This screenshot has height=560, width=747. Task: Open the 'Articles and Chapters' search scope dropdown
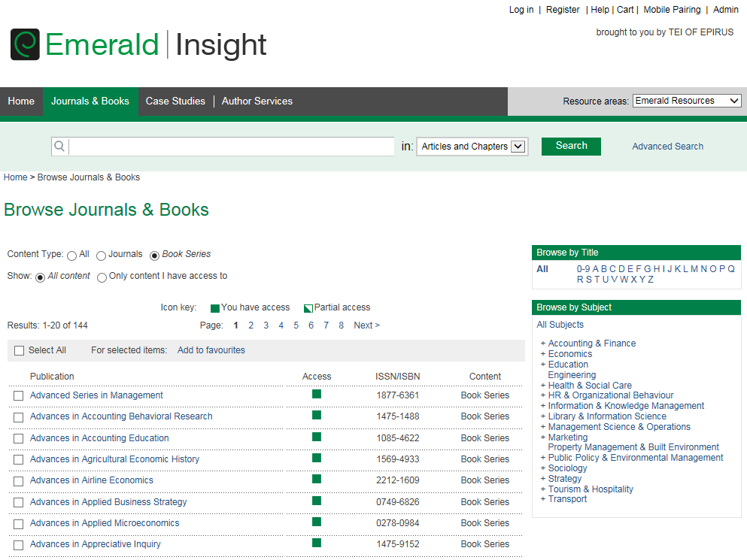coord(472,146)
